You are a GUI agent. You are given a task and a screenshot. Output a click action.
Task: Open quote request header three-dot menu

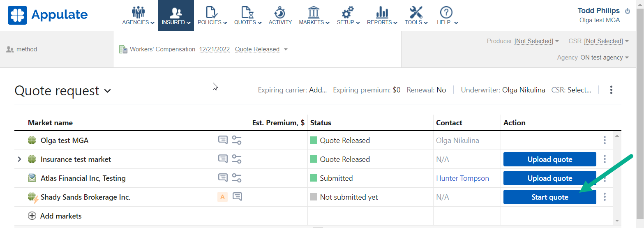612,90
